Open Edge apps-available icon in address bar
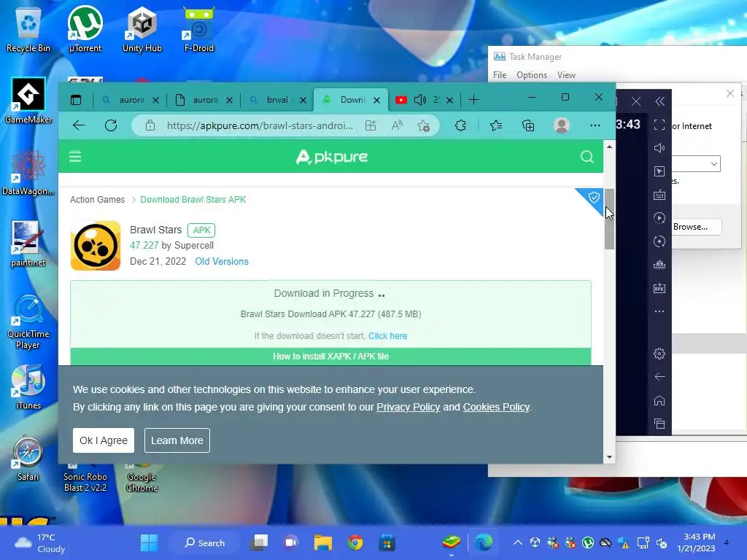This screenshot has width=747, height=560. coord(370,125)
